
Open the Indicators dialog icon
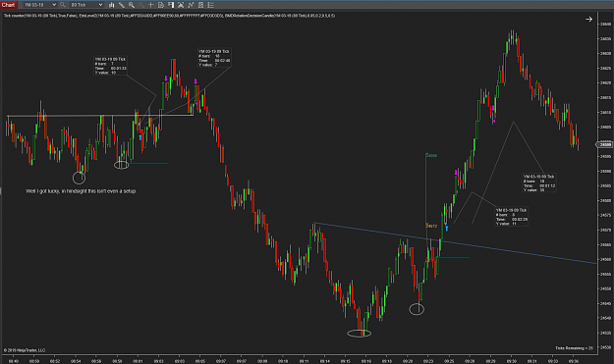point(191,5)
